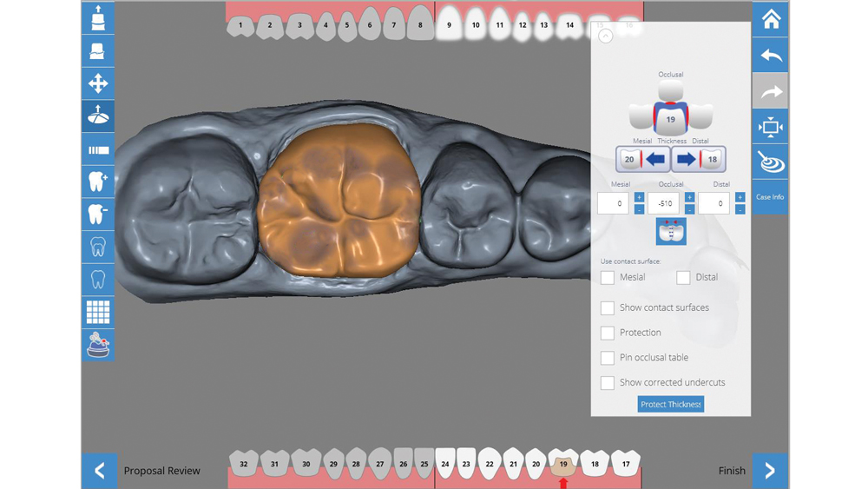
Task: Enable the Mesial contact surface checkbox
Action: click(x=608, y=277)
